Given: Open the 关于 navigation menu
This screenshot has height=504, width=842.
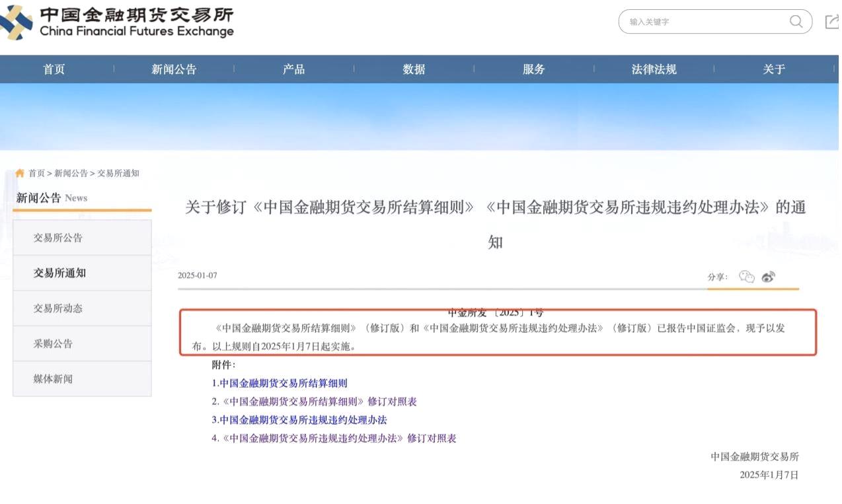Looking at the screenshot, I should pos(773,69).
